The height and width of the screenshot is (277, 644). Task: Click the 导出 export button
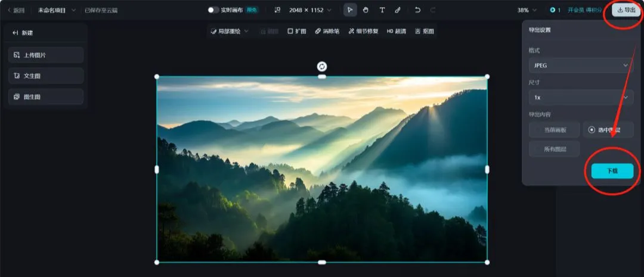626,10
